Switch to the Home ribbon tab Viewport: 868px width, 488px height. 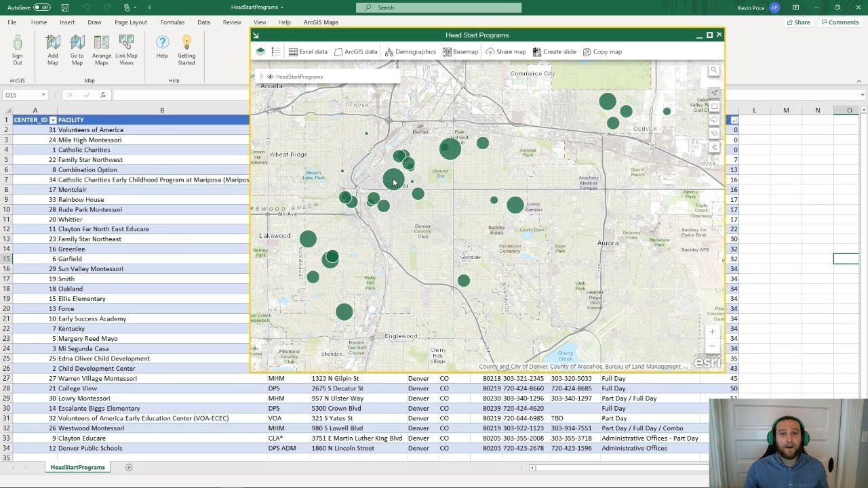[39, 22]
